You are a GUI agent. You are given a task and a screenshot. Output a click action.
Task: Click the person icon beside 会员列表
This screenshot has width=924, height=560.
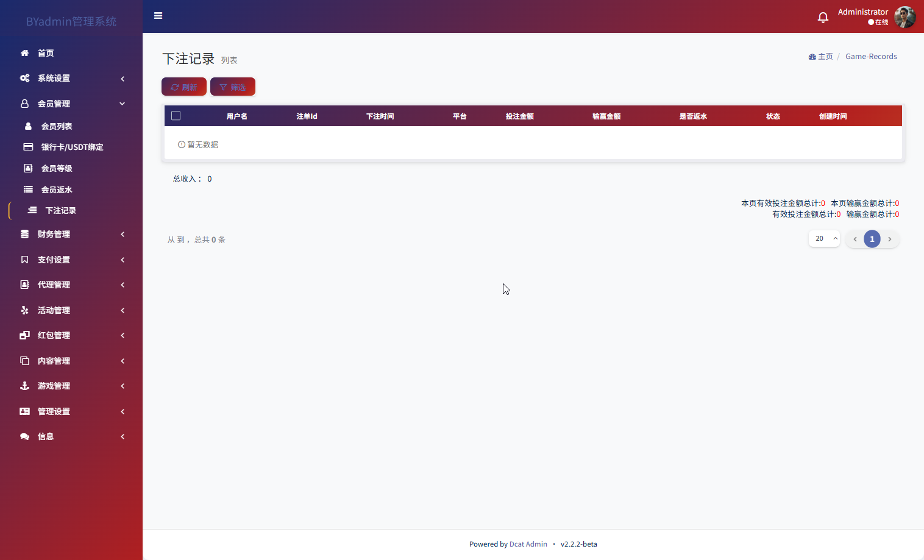[28, 126]
